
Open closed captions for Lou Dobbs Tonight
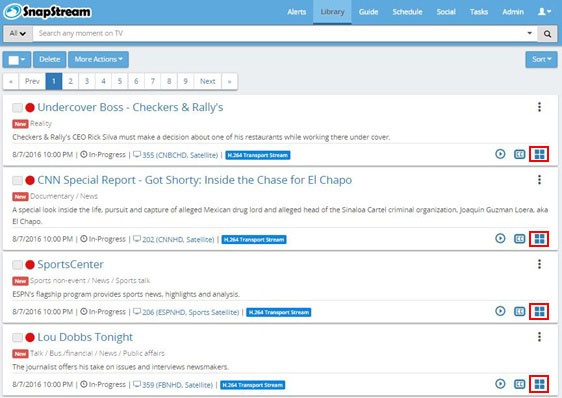click(519, 384)
